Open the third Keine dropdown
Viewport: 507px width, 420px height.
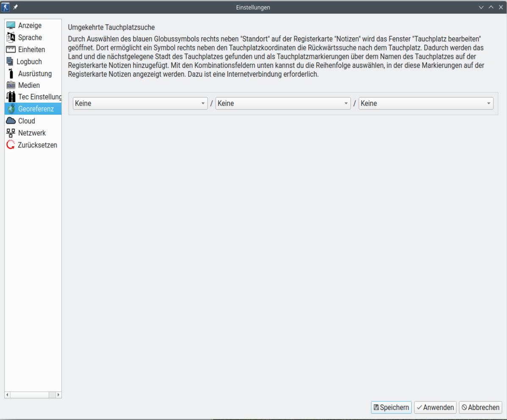click(426, 103)
